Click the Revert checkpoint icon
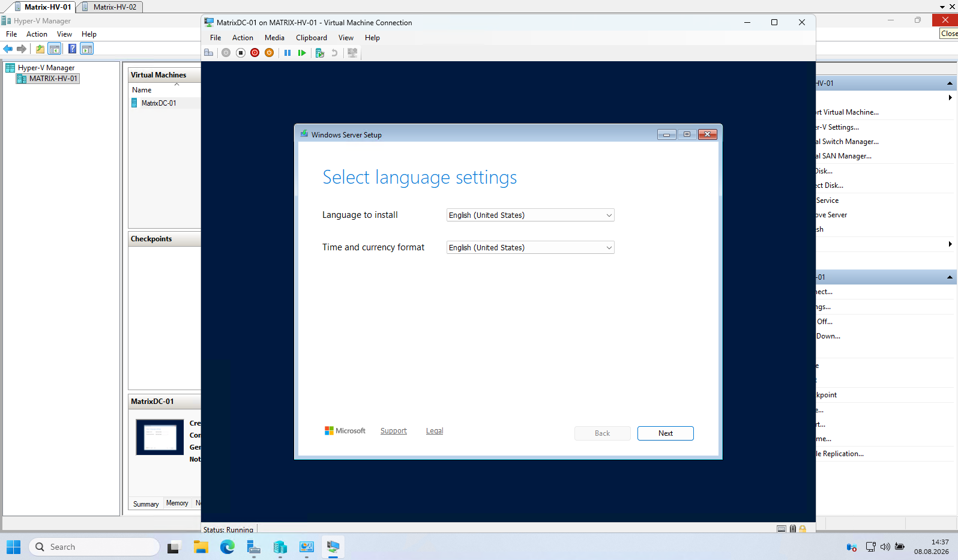The height and width of the screenshot is (560, 958). 334,53
